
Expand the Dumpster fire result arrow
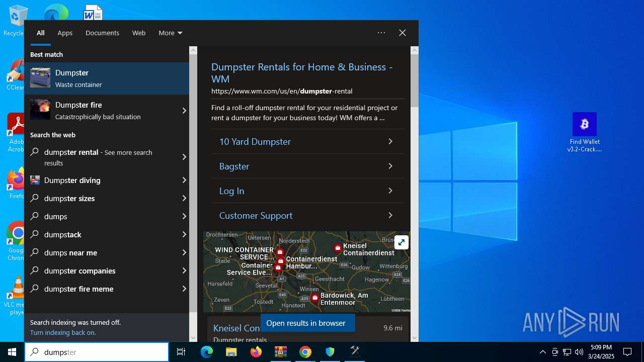pos(184,111)
